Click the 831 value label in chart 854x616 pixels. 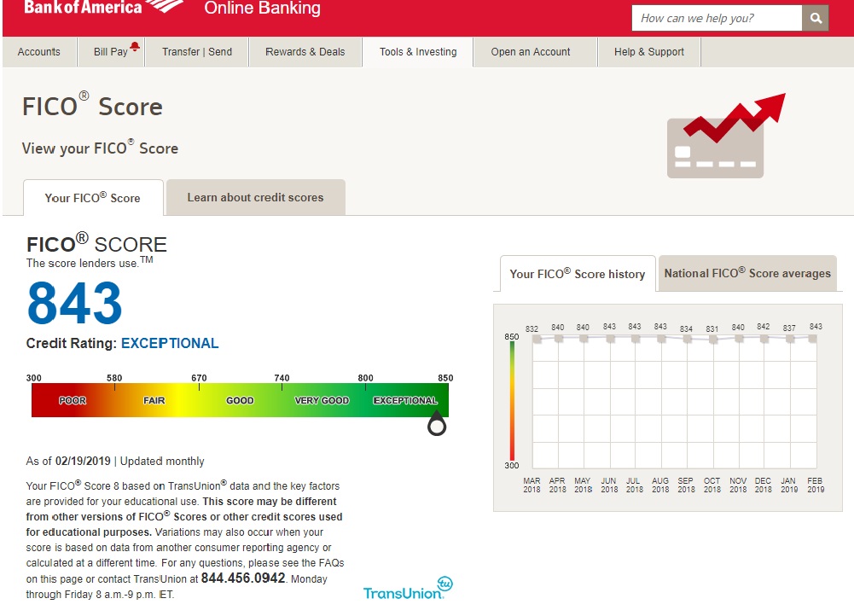click(712, 329)
